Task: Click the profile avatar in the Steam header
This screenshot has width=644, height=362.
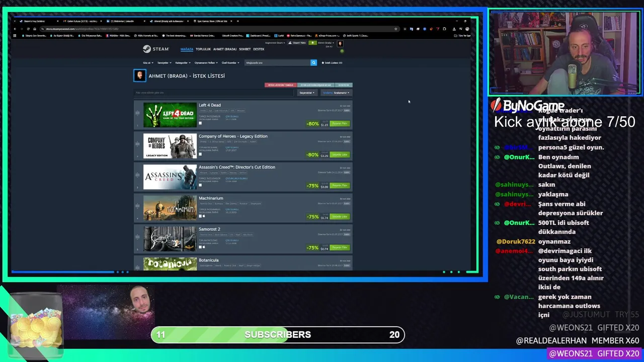Action: point(340,44)
